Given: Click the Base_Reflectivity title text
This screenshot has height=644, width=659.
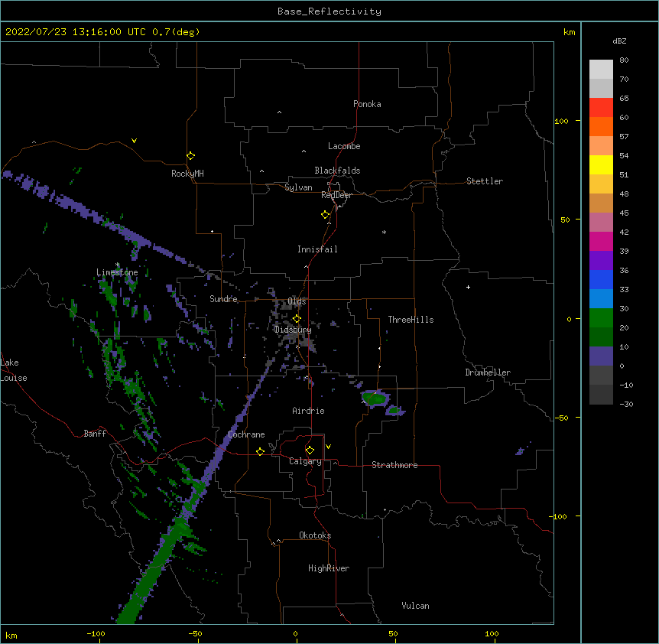Looking at the screenshot, I should (329, 11).
